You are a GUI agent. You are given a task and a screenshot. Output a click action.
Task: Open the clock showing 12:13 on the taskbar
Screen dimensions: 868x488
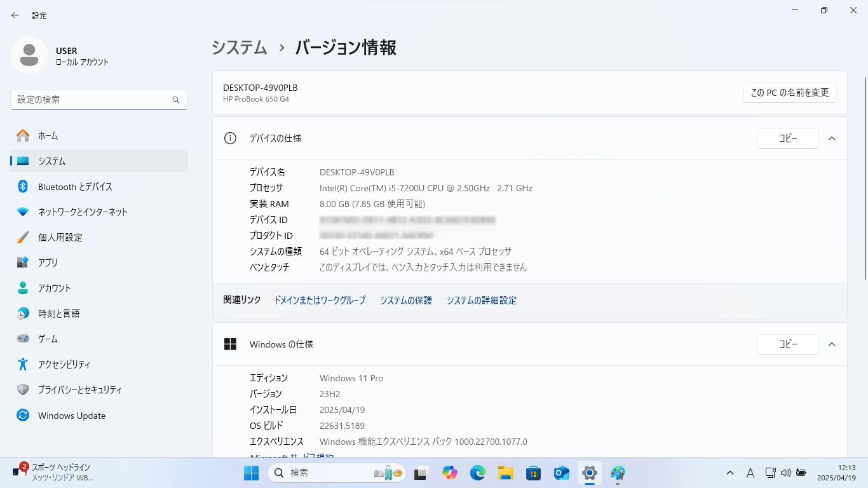(x=837, y=473)
